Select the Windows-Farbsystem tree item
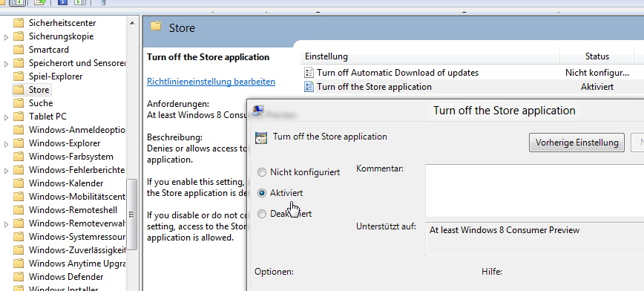 coord(71,157)
